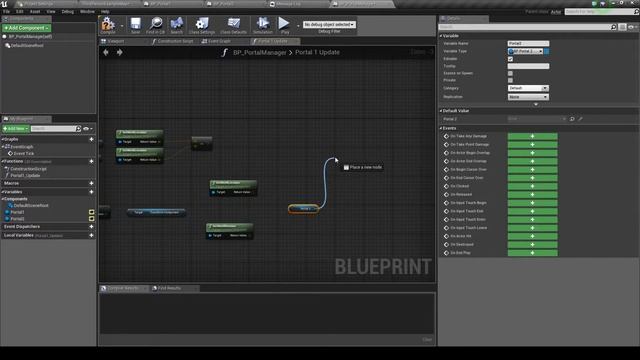
Task: Open Class Defaults
Action: (233, 25)
